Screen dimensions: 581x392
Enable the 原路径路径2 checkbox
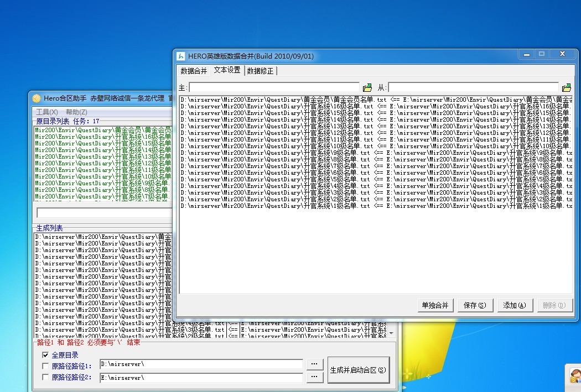tap(45, 377)
